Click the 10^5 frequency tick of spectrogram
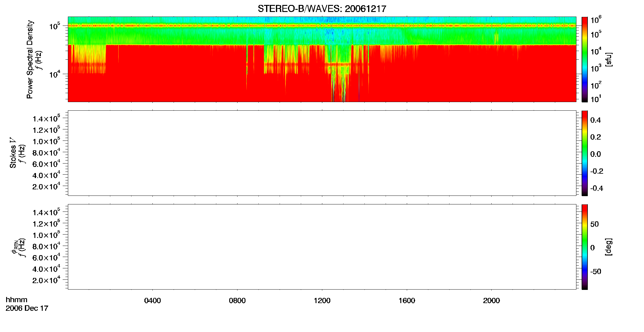 click(x=55, y=26)
